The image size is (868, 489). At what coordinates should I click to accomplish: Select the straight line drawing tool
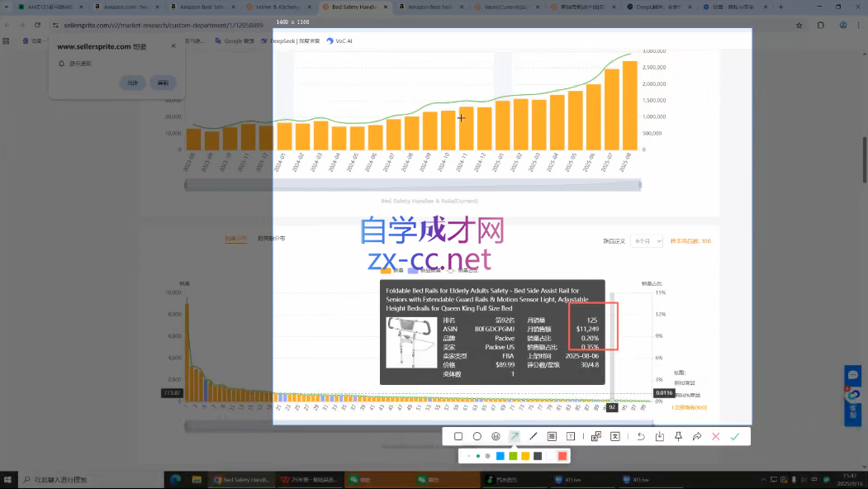click(534, 436)
